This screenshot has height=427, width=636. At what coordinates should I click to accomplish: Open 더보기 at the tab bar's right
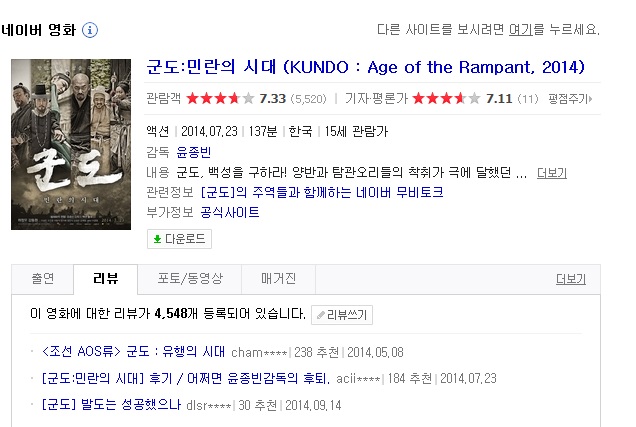click(x=571, y=279)
